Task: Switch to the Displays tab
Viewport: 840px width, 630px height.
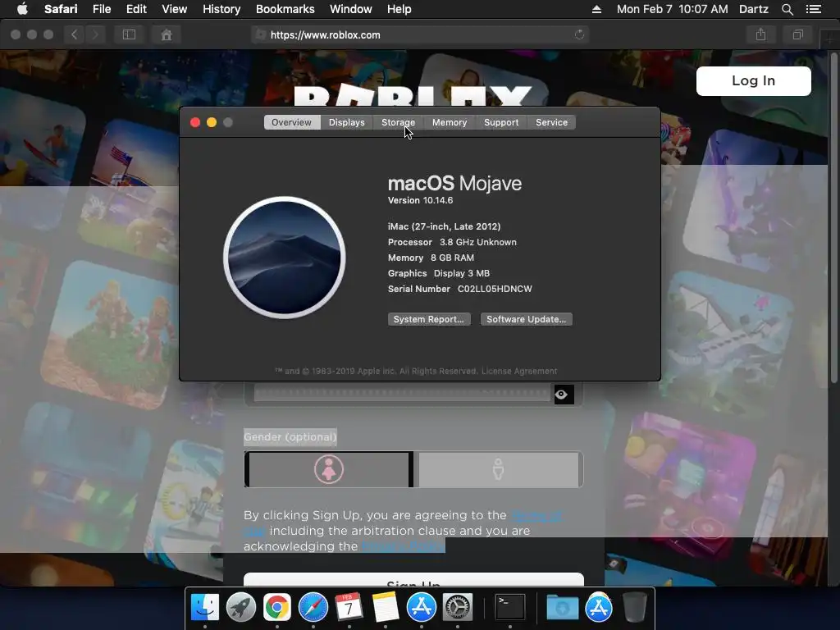Action: 347,122
